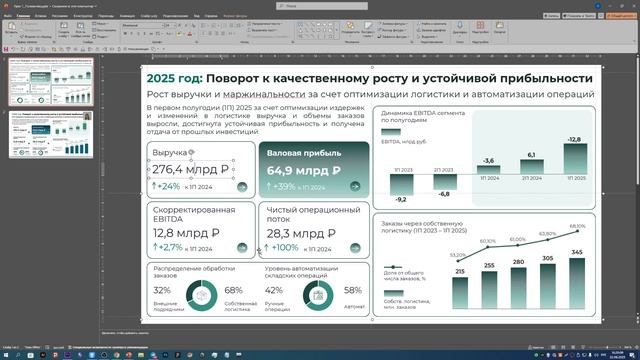The image size is (640, 360).
Task: Undo using the quick access arrow
Action: pos(13,49)
